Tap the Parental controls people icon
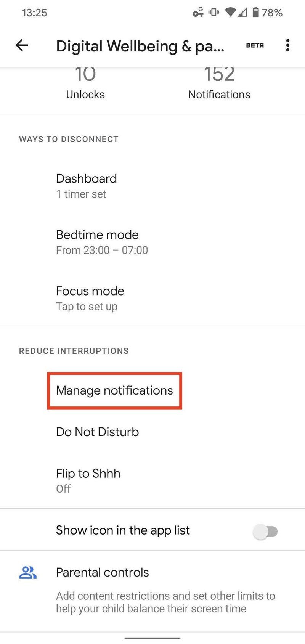Screen dimensions: 305x644 click(x=28, y=573)
